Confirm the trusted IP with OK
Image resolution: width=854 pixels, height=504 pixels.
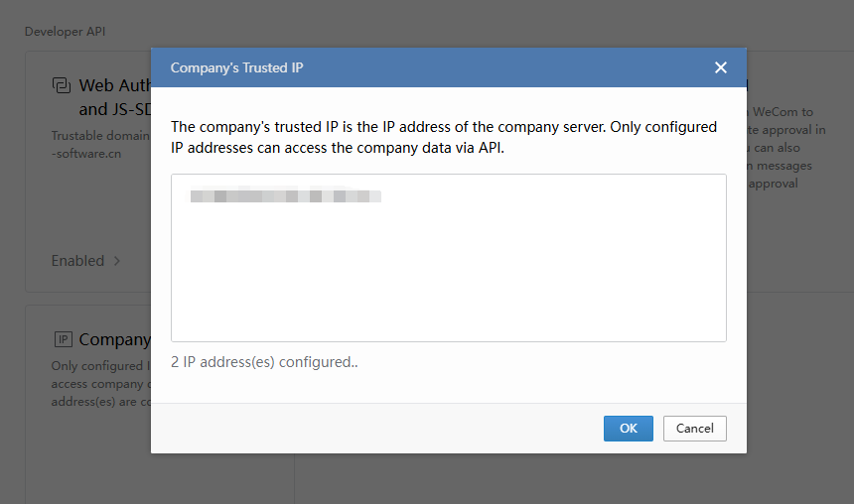[628, 429]
